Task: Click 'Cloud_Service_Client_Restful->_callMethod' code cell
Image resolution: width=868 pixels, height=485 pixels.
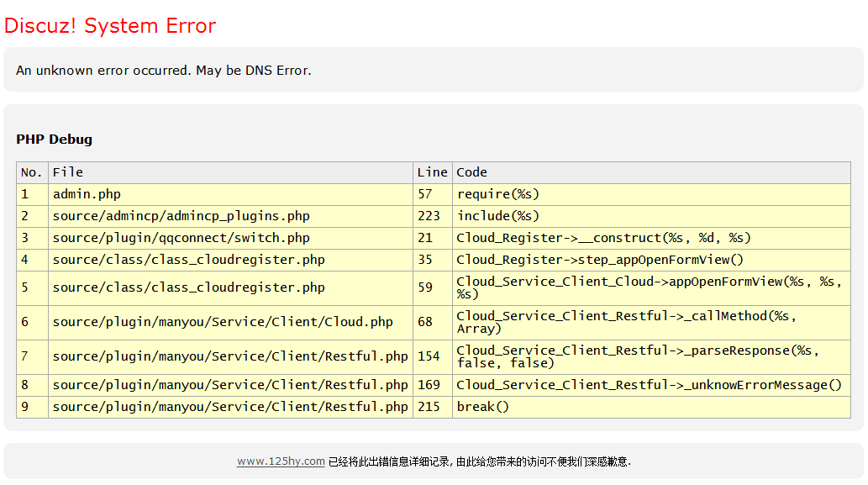Action: (651, 322)
